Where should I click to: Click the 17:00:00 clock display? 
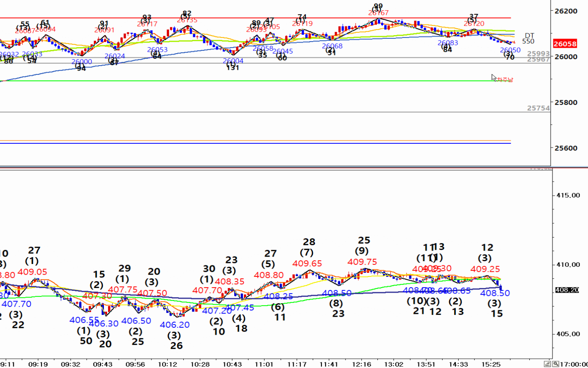pyautogui.click(x=574, y=364)
